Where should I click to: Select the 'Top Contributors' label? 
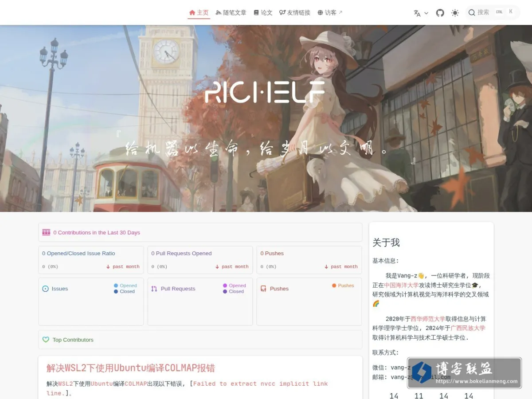click(x=73, y=340)
